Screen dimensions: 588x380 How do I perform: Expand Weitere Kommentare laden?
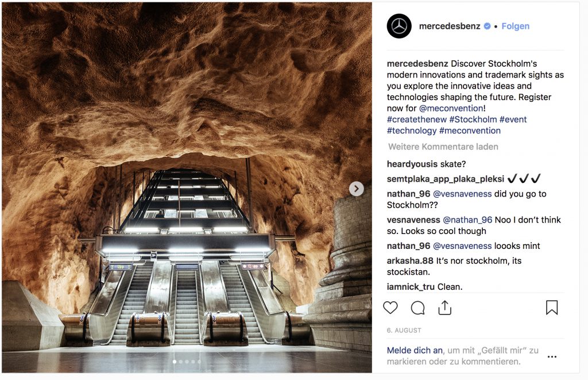click(443, 147)
